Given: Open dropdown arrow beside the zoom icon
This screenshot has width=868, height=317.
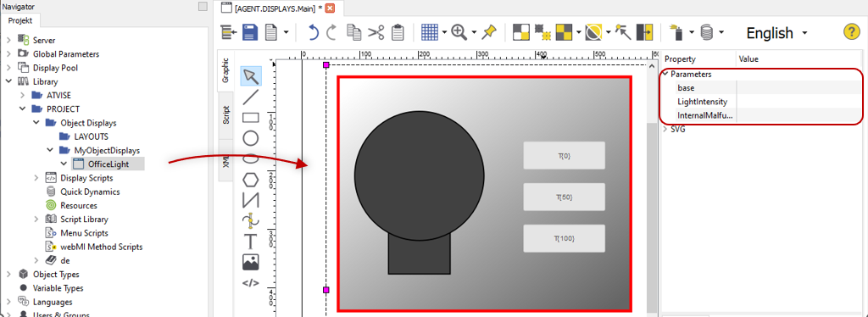Looking at the screenshot, I should click(474, 33).
